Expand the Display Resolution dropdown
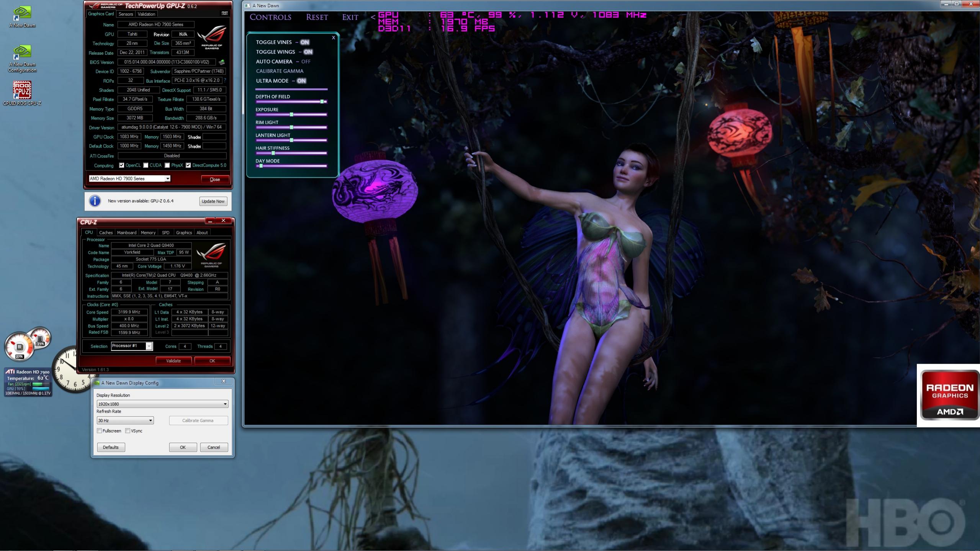The image size is (980, 551). coord(225,404)
